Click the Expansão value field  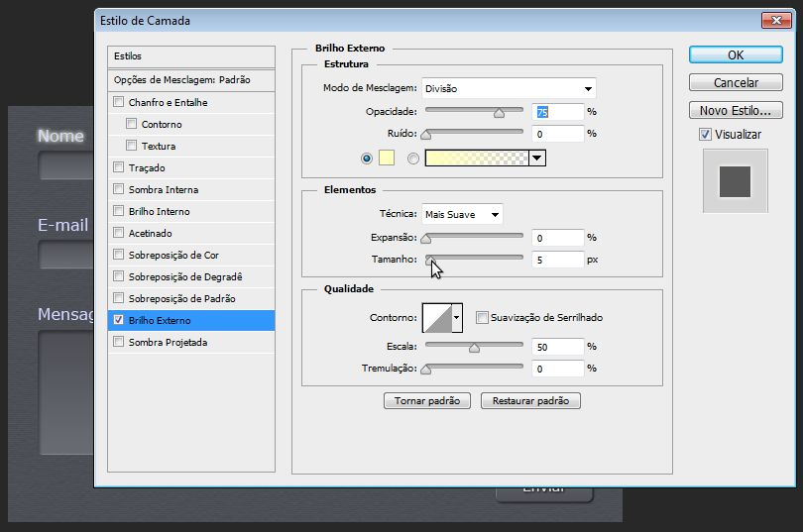click(x=557, y=238)
